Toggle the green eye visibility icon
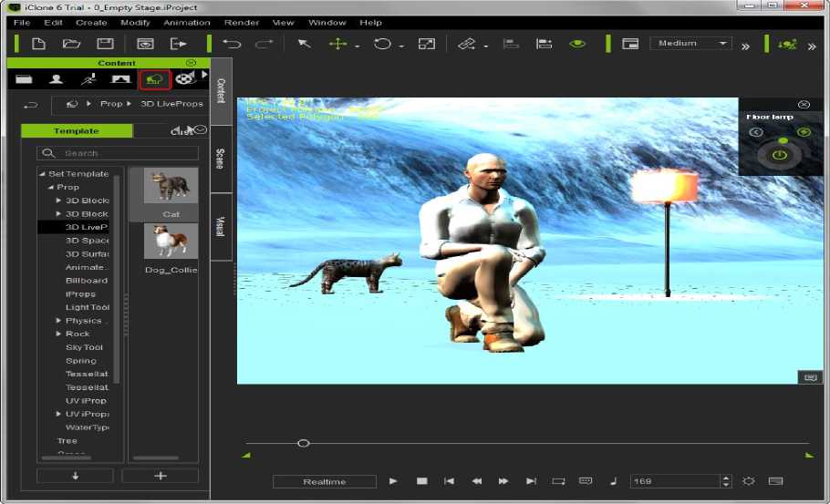The image size is (830, 504). (x=576, y=44)
